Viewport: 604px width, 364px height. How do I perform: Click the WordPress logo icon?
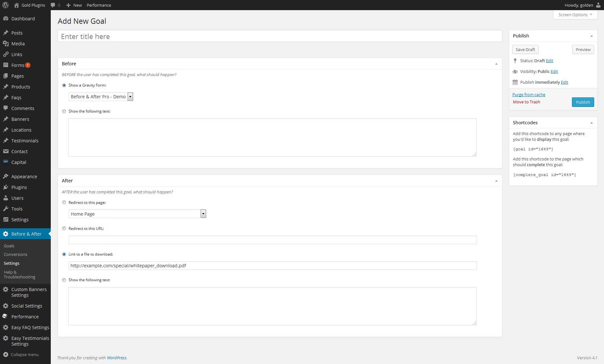coord(5,5)
